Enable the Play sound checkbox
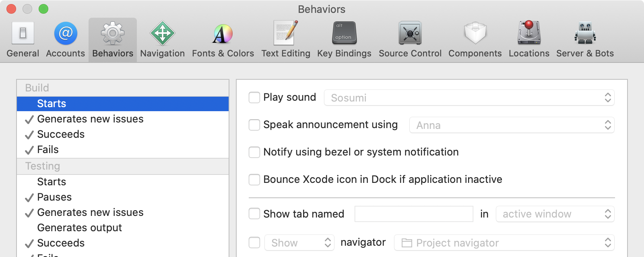The width and height of the screenshot is (644, 257). (254, 97)
